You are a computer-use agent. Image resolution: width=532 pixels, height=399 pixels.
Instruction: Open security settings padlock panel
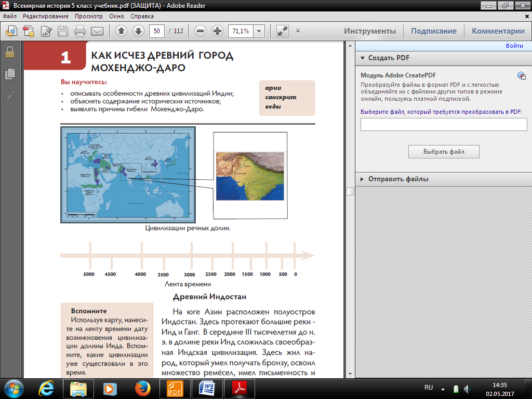[x=9, y=52]
